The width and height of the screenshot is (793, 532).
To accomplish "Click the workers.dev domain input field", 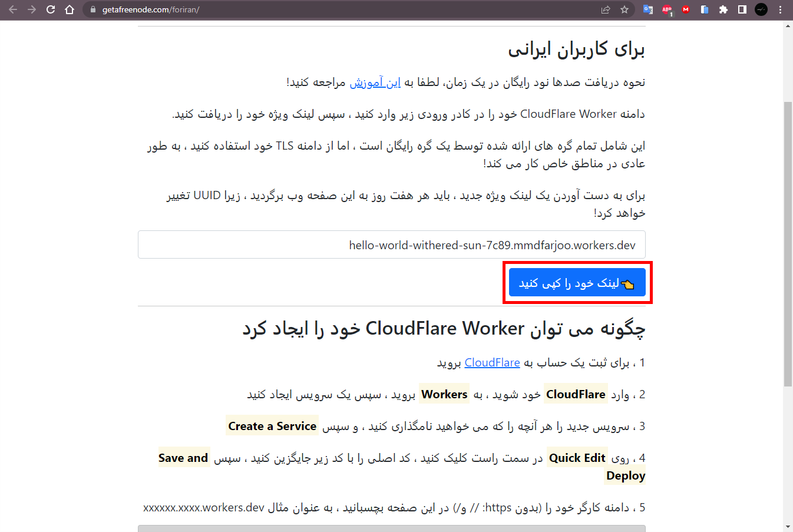I will [x=392, y=244].
